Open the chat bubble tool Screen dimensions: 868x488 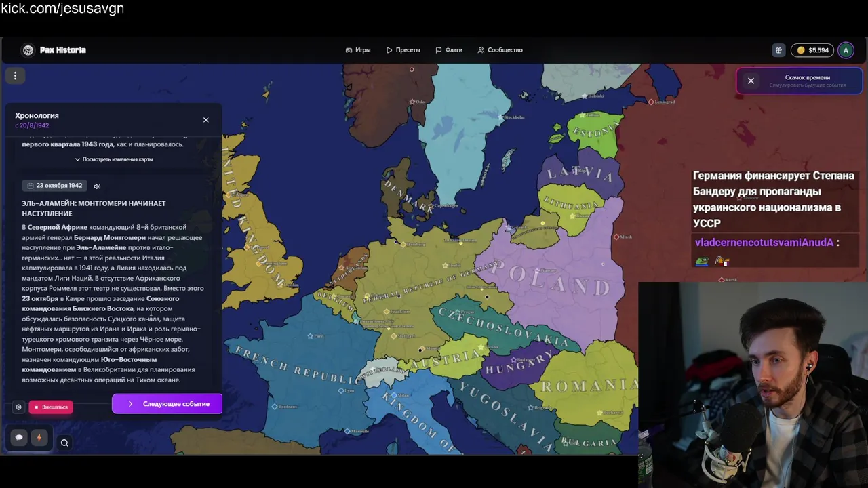tap(19, 437)
